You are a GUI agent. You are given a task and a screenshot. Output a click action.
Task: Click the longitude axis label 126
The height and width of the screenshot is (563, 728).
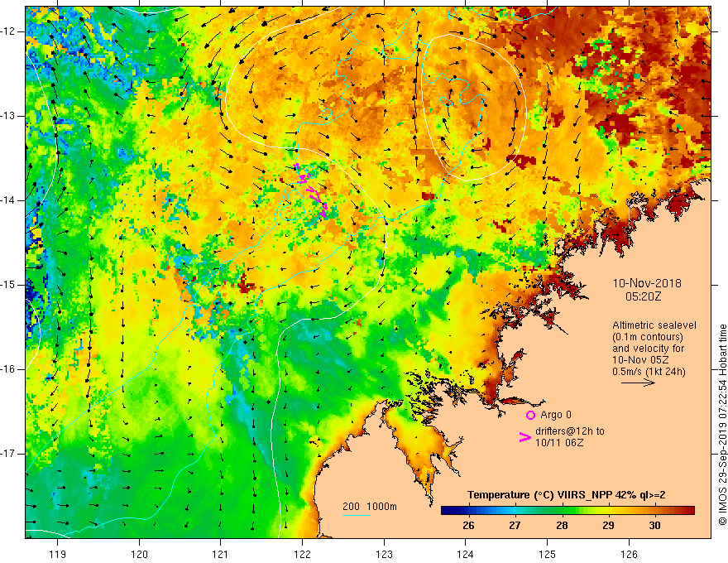tap(629, 554)
